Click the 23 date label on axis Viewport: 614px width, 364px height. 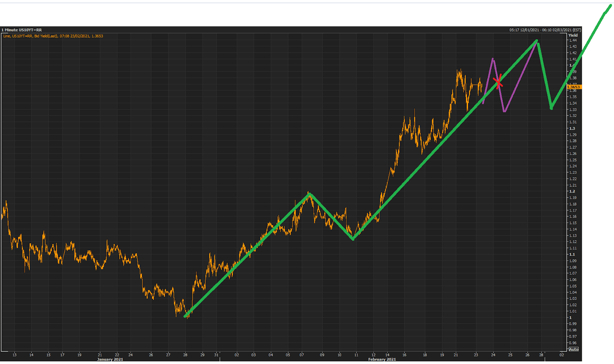point(476,355)
